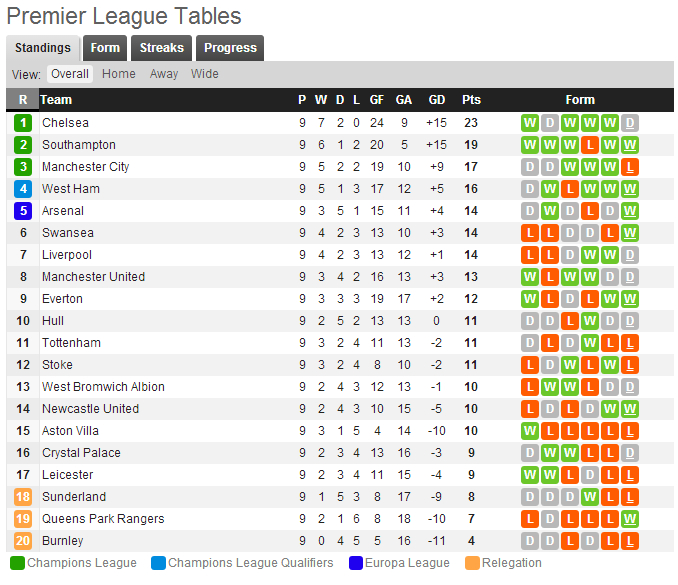This screenshot has height=585, width=678.
Task: Click the GD column header
Action: click(437, 100)
